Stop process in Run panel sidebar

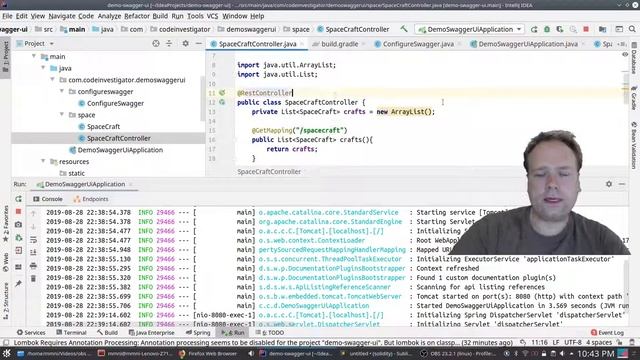tap(18, 211)
